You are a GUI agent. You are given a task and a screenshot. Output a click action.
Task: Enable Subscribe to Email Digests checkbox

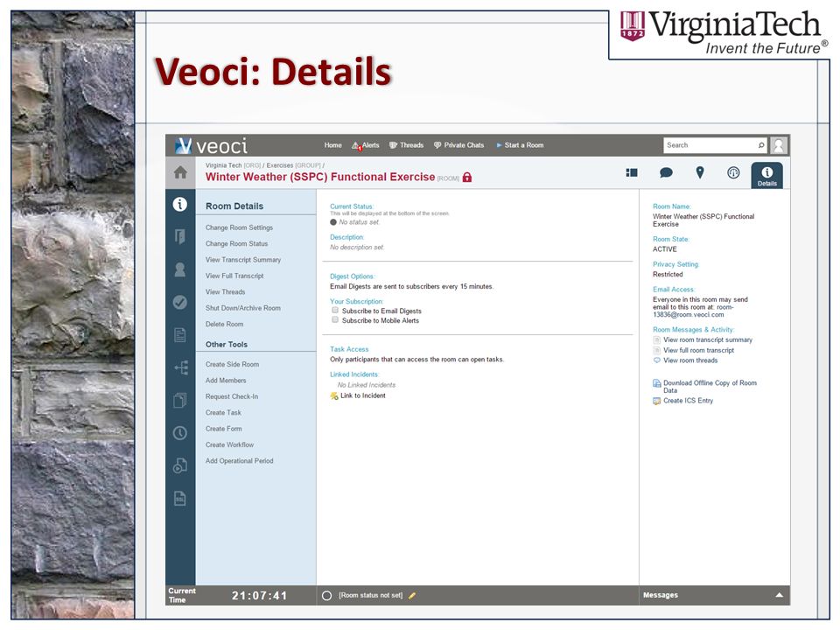335,310
